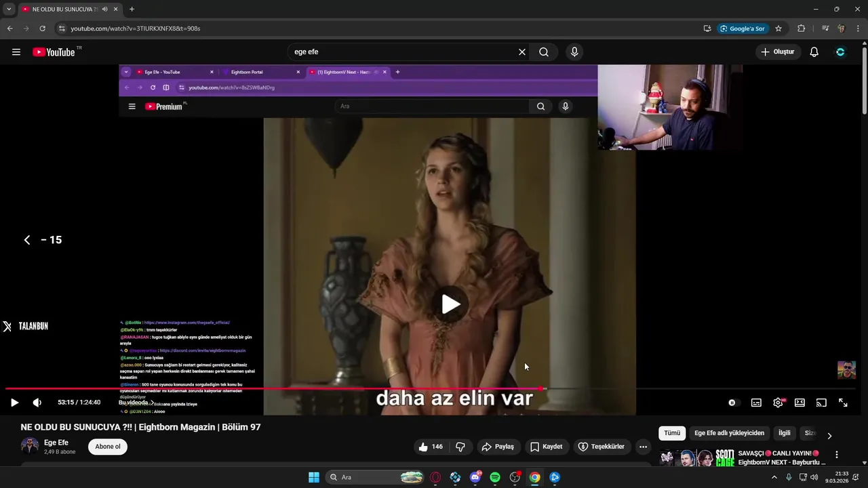The width and height of the screenshot is (868, 488).
Task: Open media controls in Chrome toolbar
Action: tap(825, 28)
